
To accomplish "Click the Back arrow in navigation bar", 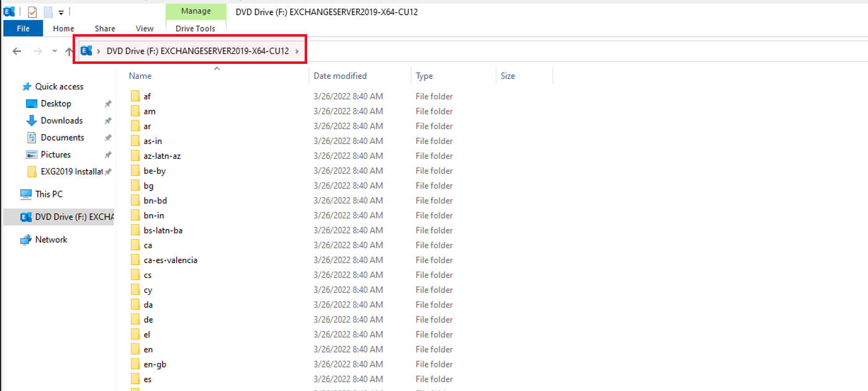I will click(16, 51).
